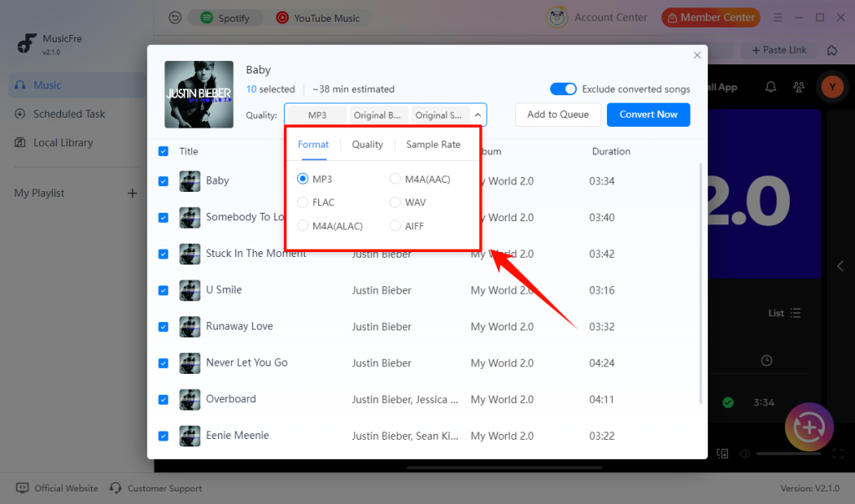Click the Local Library icon
The width and height of the screenshot is (855, 504).
coord(20,143)
